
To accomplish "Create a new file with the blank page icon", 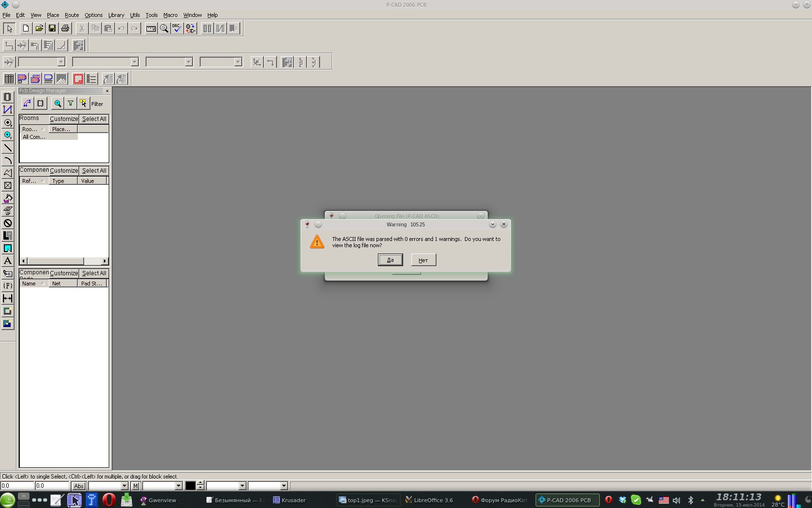I will coord(26,29).
